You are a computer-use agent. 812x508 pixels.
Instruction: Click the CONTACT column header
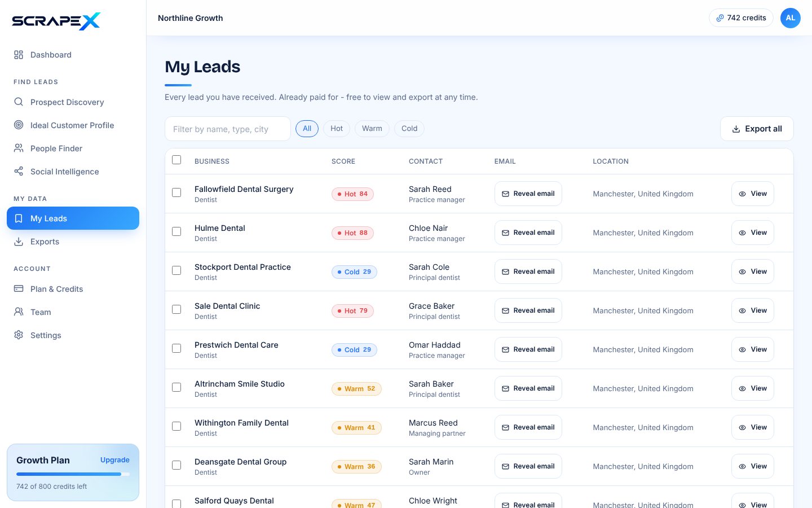(x=426, y=161)
